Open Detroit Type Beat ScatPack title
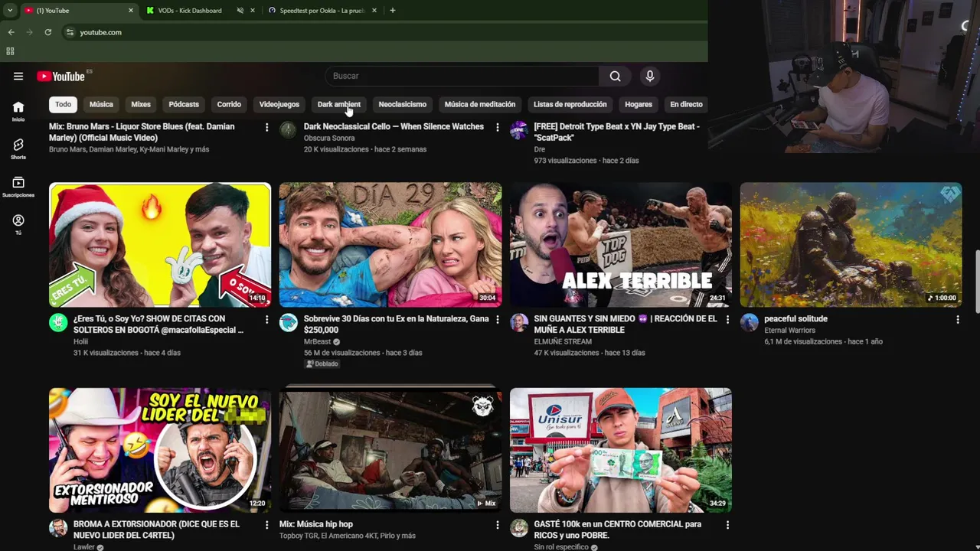The image size is (980, 551). 617,132
